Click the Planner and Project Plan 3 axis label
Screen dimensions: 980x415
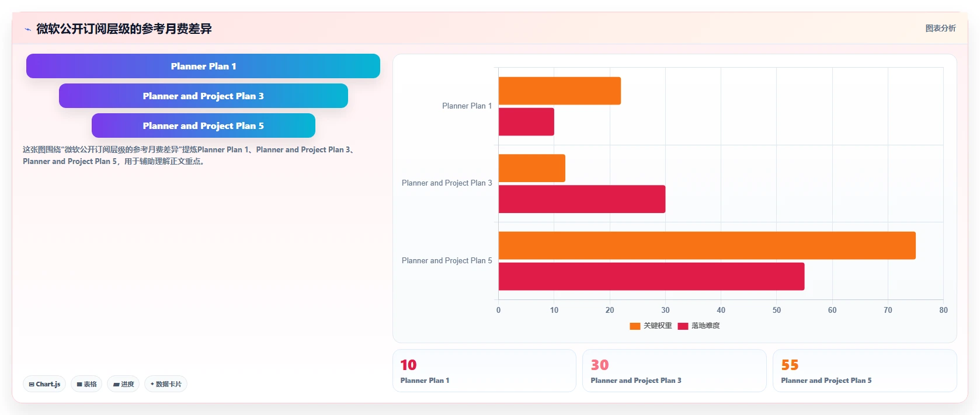pos(447,183)
